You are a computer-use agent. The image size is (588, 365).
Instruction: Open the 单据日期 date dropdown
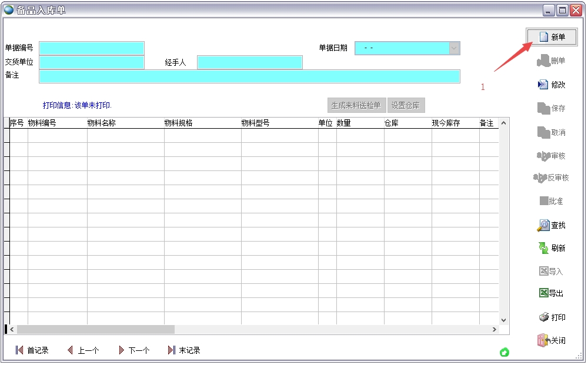point(453,48)
